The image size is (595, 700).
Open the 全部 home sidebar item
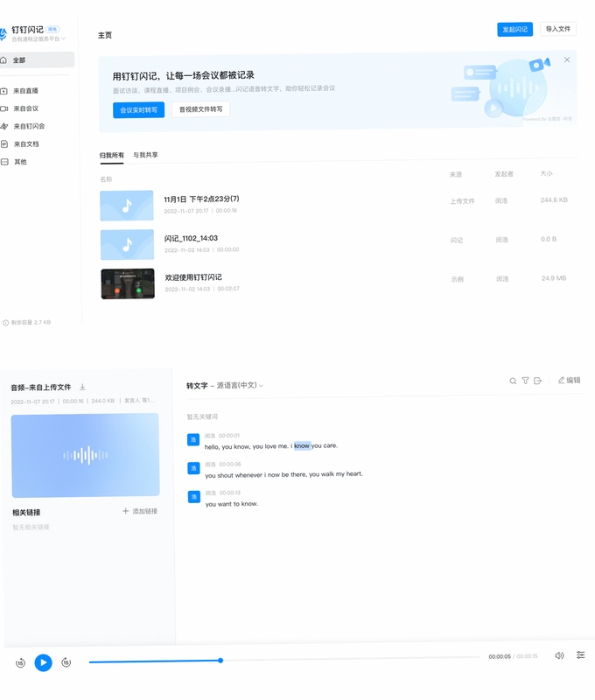[x=37, y=59]
